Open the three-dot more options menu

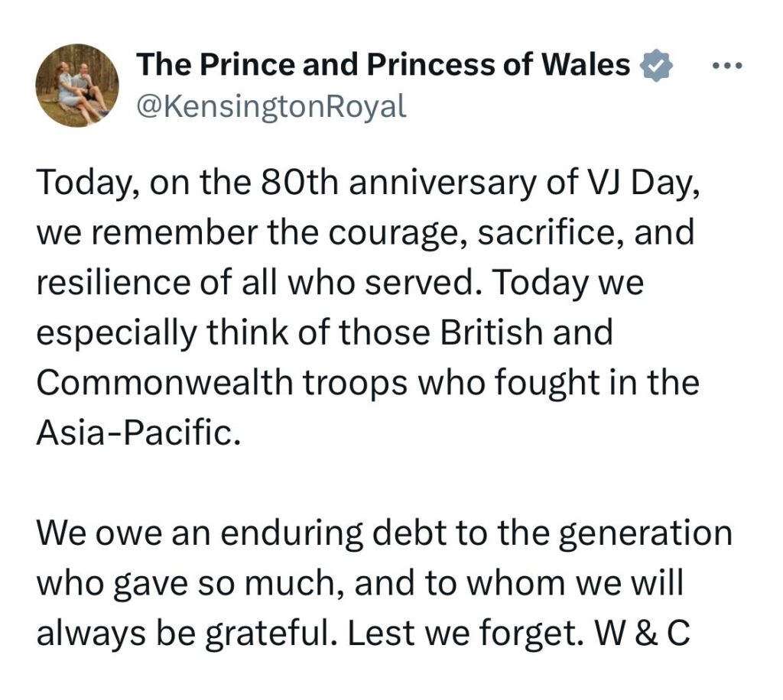point(727,65)
